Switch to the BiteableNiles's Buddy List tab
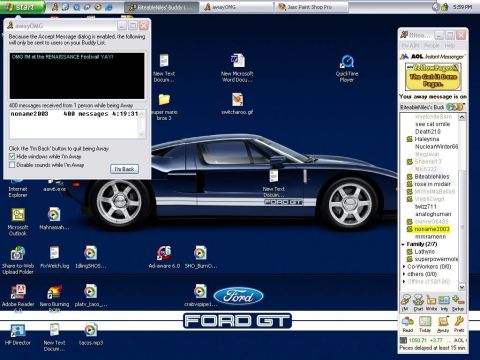 click(422, 107)
